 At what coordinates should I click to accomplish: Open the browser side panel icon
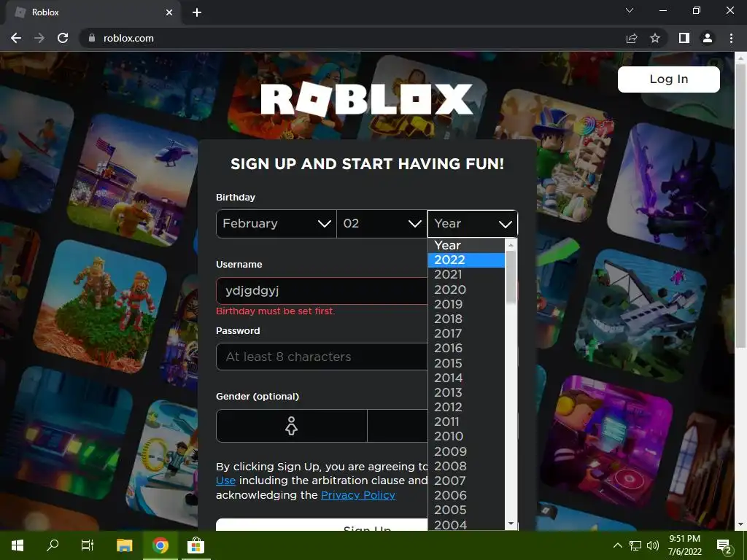pos(684,38)
